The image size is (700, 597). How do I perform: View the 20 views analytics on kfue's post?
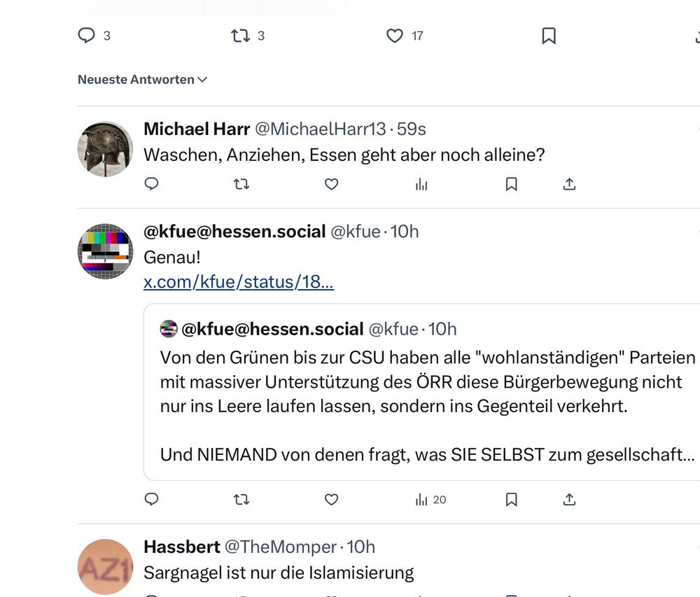430,500
